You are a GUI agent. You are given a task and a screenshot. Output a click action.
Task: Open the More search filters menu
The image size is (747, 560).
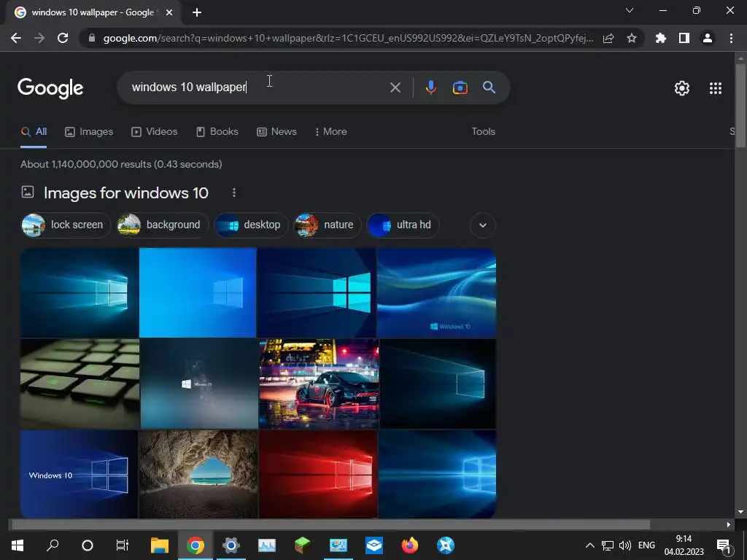330,131
